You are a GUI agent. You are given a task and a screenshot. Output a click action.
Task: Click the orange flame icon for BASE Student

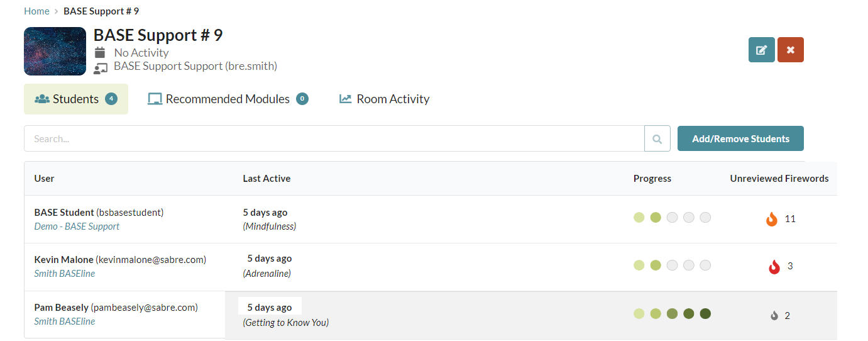point(772,219)
